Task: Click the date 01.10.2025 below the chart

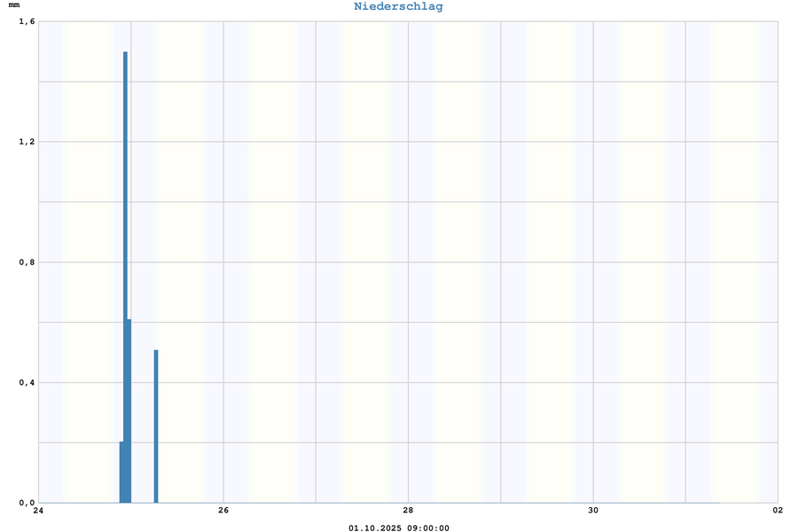Action: pos(376,528)
